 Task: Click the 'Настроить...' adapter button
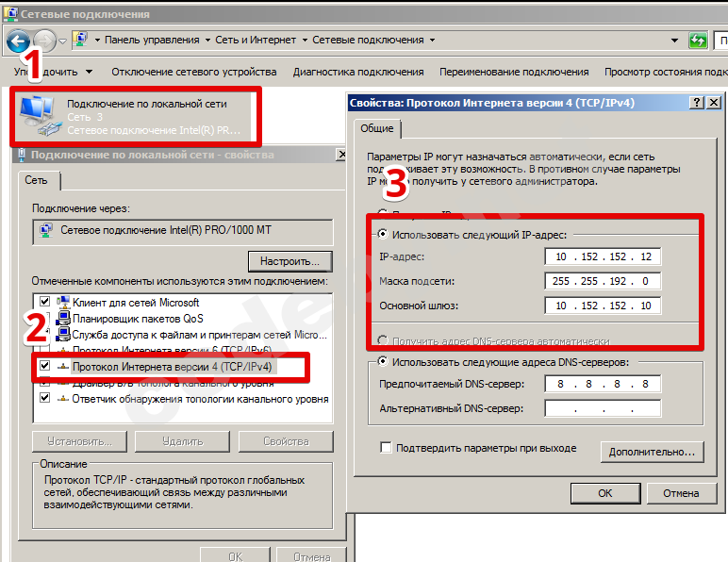point(290,261)
